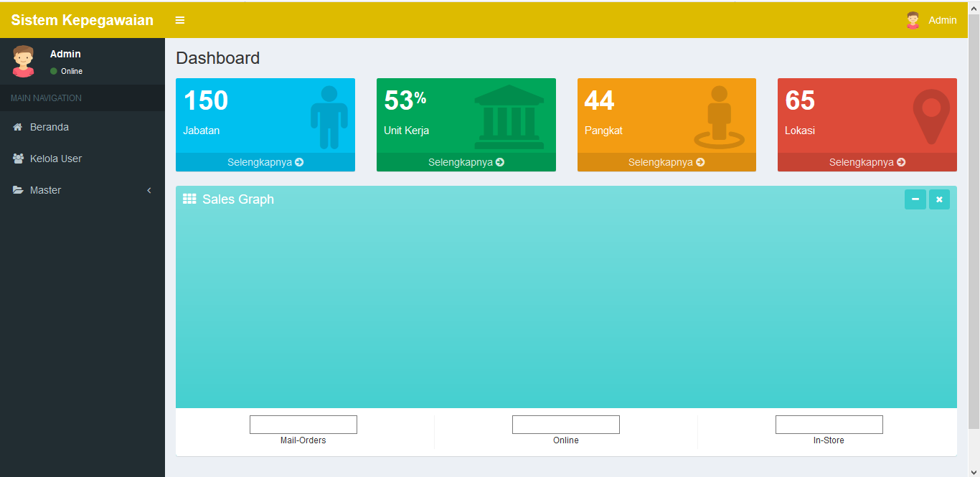The height and width of the screenshot is (477, 980).
Task: Expand the Master menu in sidebar
Action: click(82, 190)
